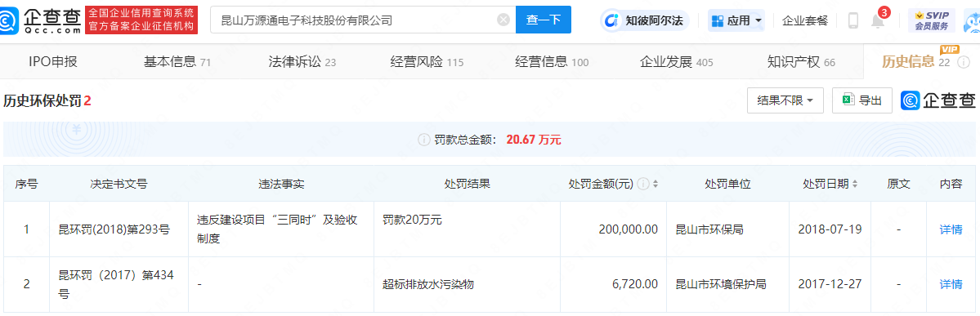Click 历史环保处罚 section heading
This screenshot has width=980, height=316.
[x=43, y=100]
